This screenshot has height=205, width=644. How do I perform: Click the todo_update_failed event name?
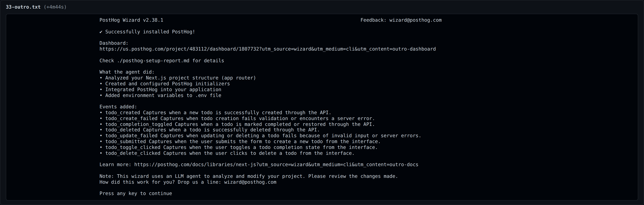(131, 136)
